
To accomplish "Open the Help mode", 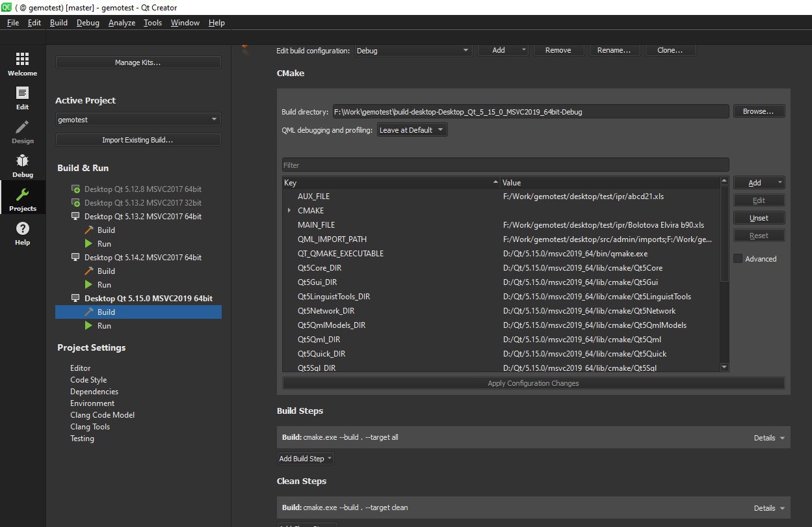I will pos(22,234).
